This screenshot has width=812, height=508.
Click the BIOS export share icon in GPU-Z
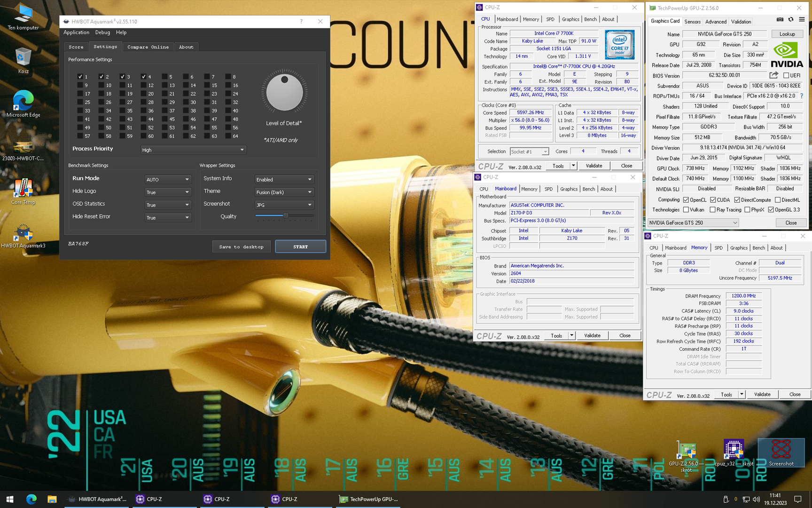pos(774,75)
